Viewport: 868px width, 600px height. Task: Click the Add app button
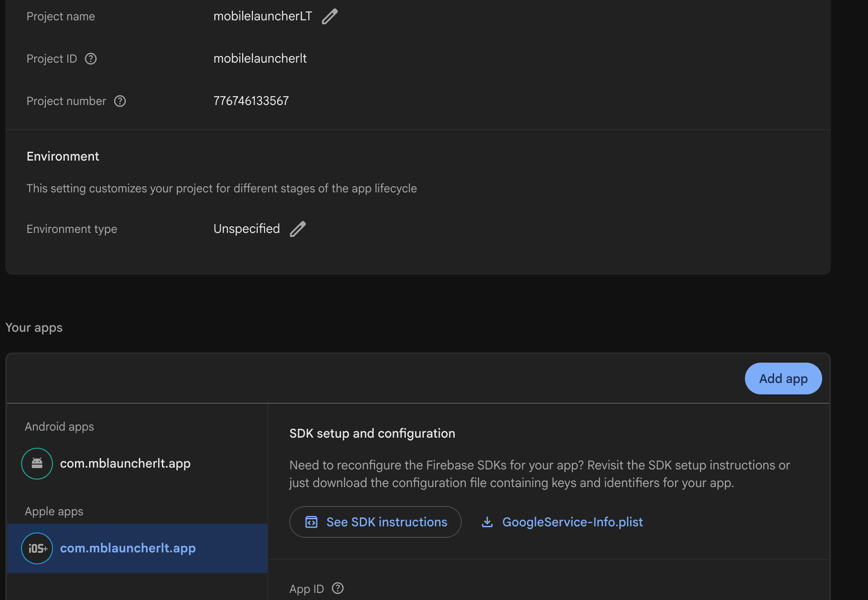click(x=783, y=379)
